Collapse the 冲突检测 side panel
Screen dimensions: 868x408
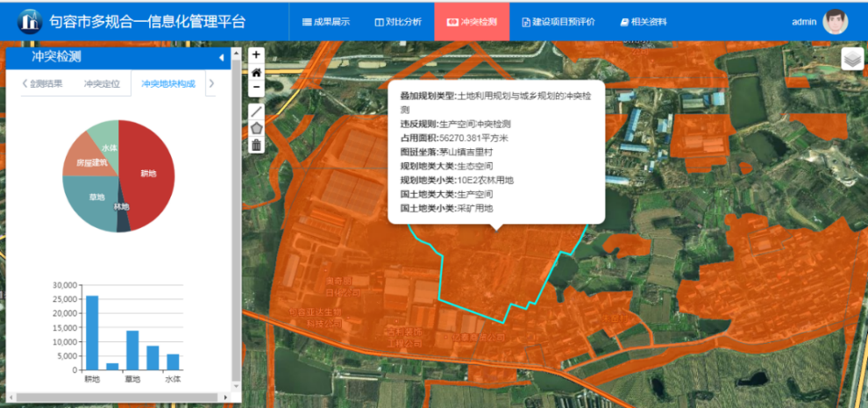[221, 58]
